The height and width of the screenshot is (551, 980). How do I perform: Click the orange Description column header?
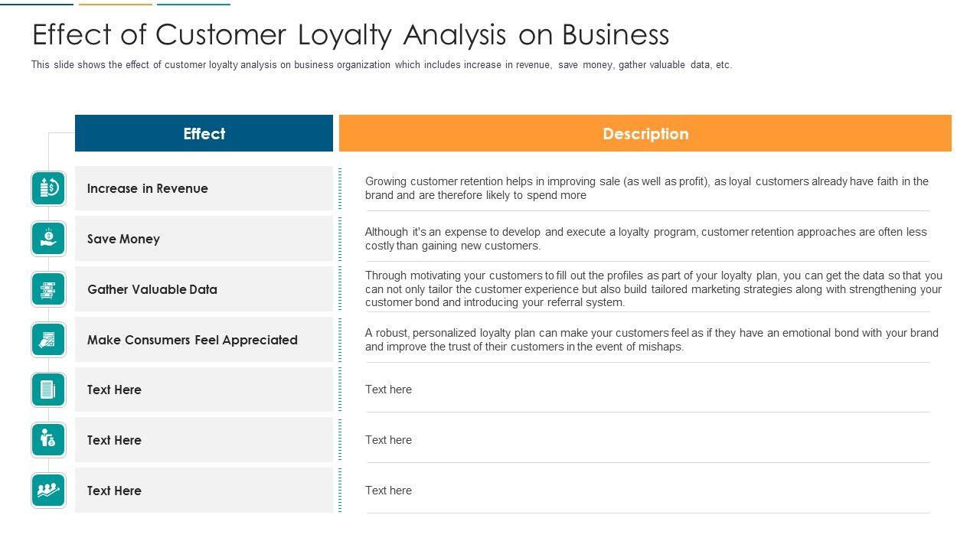[x=645, y=134]
